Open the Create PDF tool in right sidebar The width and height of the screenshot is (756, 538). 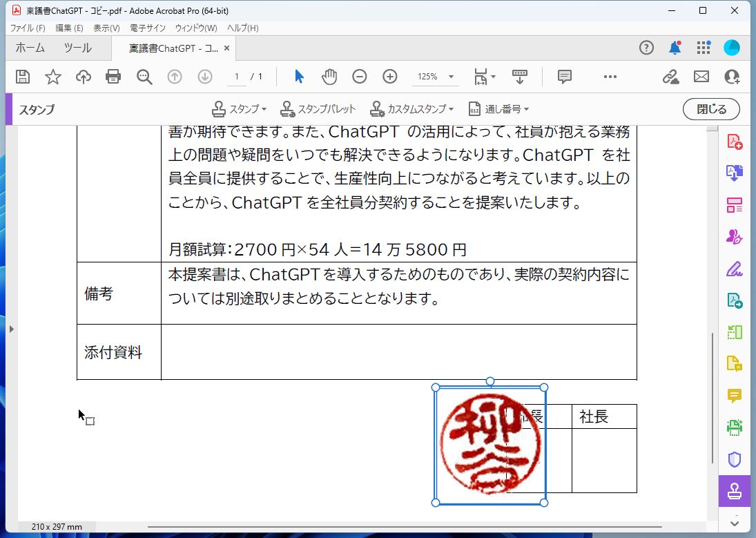(x=734, y=142)
